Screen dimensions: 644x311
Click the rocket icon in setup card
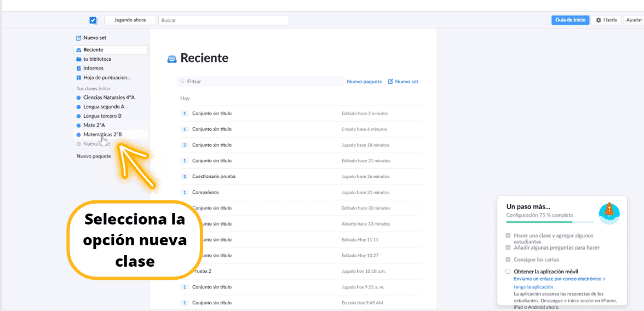pyautogui.click(x=610, y=213)
